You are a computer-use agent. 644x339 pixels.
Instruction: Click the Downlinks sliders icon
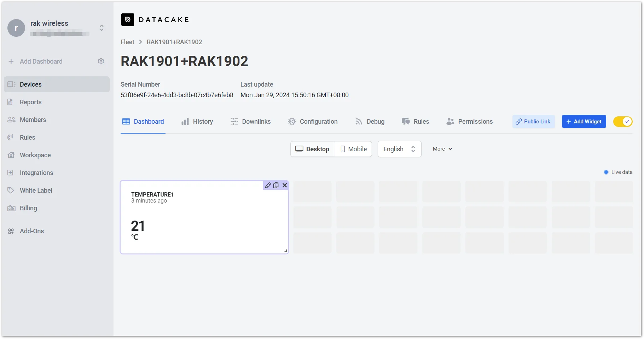(234, 122)
